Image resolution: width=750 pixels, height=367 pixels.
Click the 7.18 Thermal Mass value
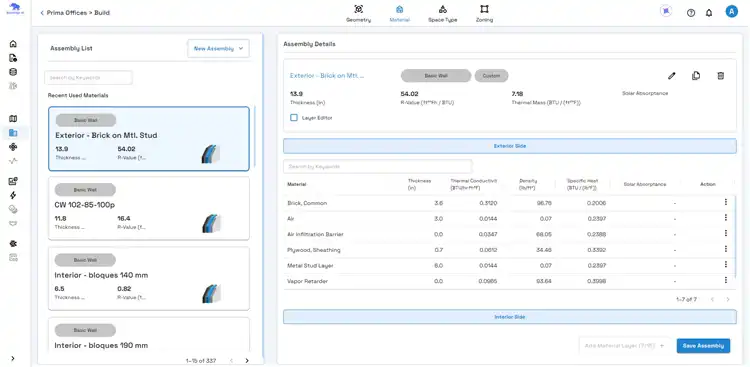(517, 94)
